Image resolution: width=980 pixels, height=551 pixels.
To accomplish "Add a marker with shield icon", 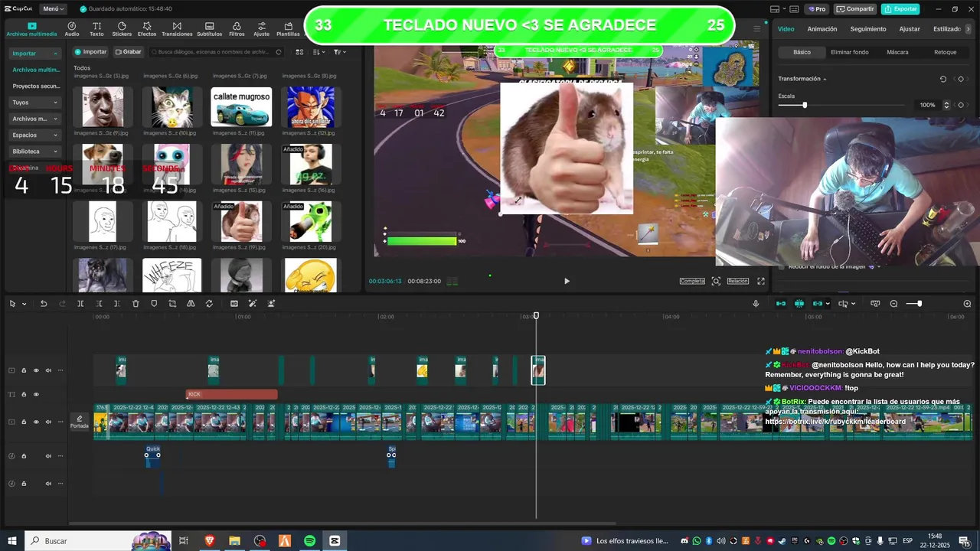I will (x=154, y=304).
